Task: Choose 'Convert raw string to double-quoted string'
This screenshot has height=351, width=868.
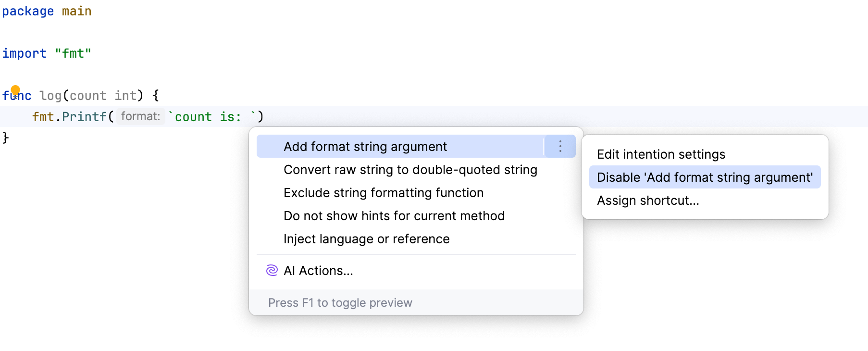Action: 410,169
